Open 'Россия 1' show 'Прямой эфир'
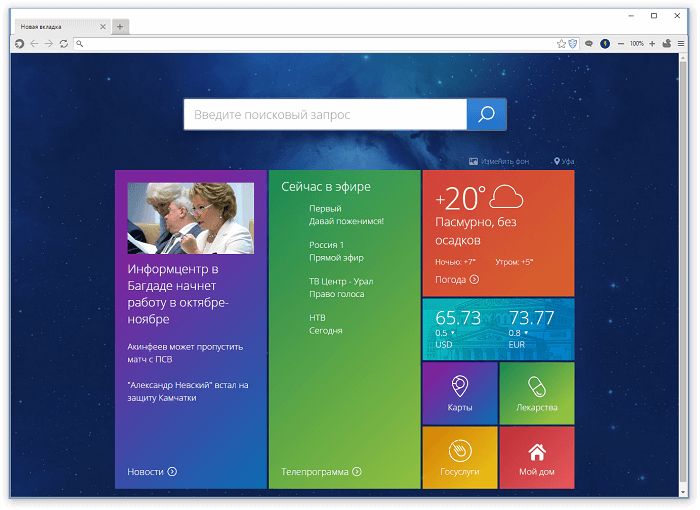Viewport: 700px width, 510px height. pos(336,251)
